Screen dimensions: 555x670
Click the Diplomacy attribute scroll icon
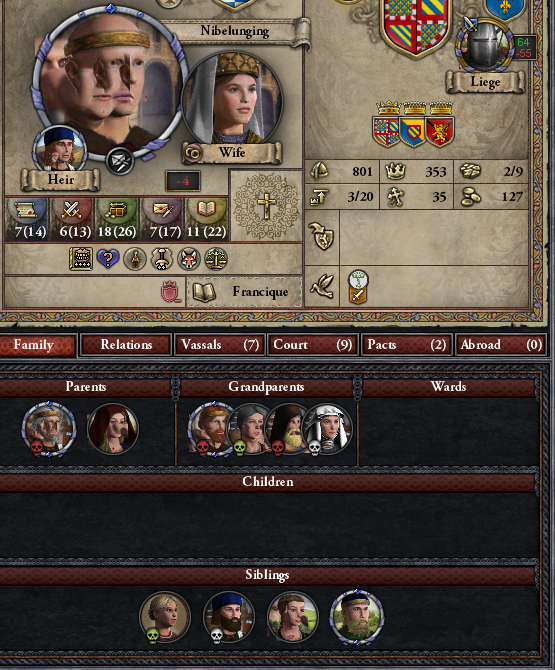[26, 210]
